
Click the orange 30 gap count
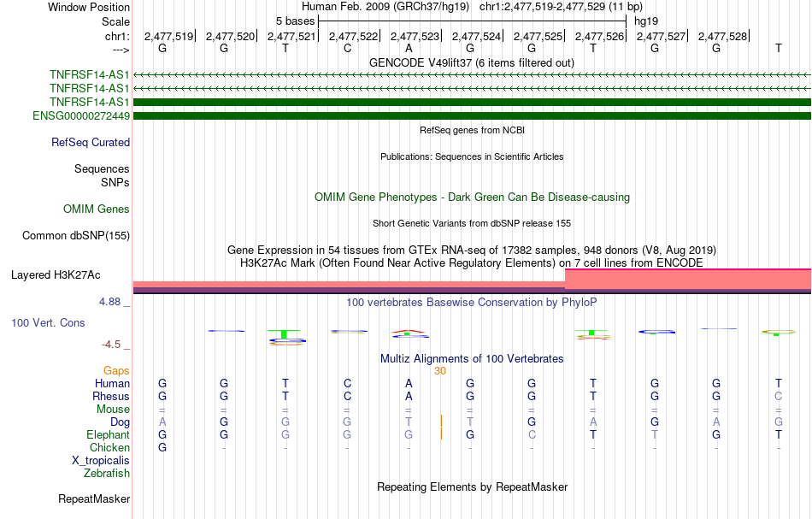pos(440,371)
